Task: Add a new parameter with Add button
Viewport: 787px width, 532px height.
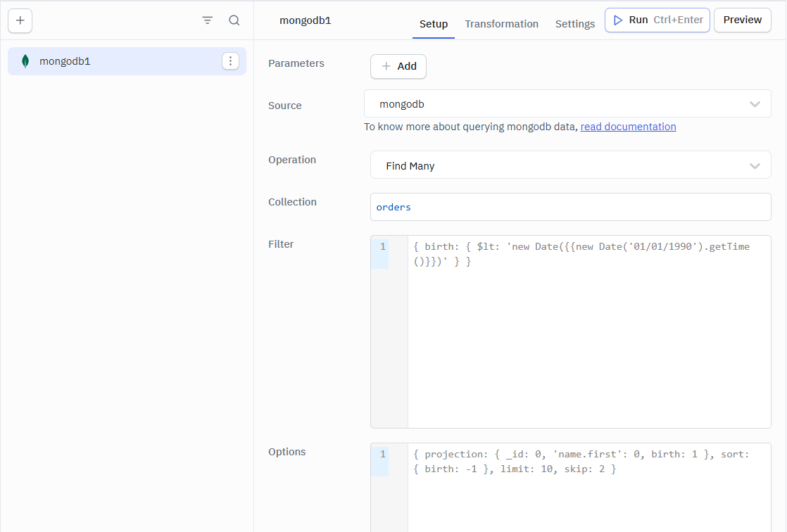Action: 398,66
